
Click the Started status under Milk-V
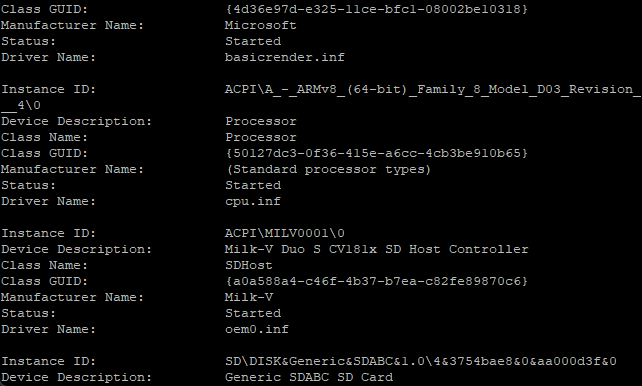click(x=253, y=313)
